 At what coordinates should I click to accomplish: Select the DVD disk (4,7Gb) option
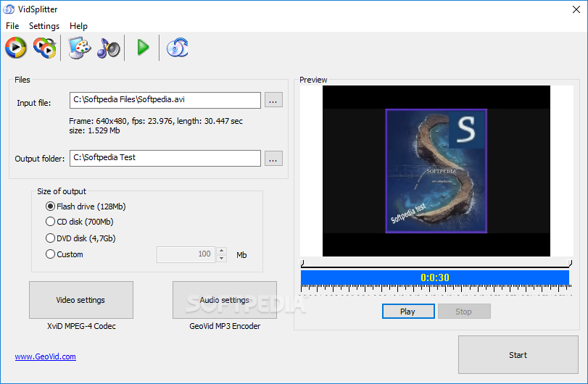(80, 238)
